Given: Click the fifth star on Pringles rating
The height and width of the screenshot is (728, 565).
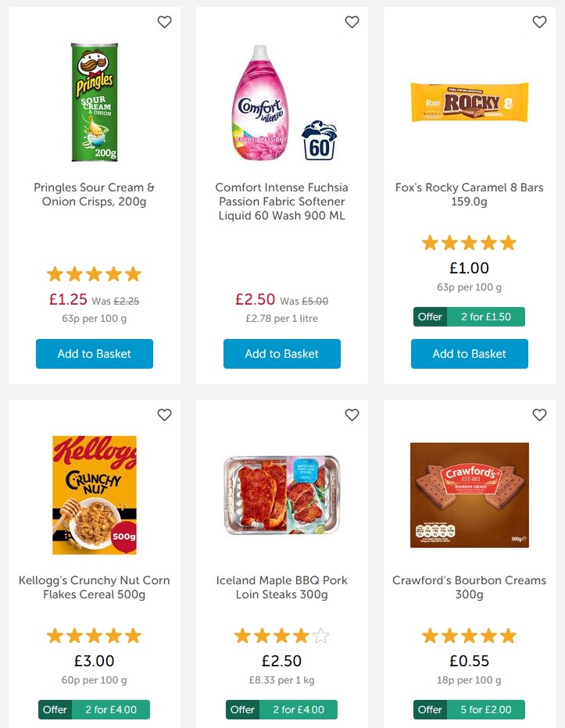Looking at the screenshot, I should pos(133,273).
